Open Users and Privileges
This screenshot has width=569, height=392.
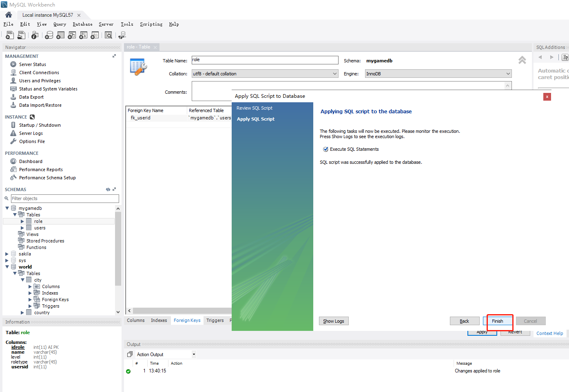[x=40, y=81]
